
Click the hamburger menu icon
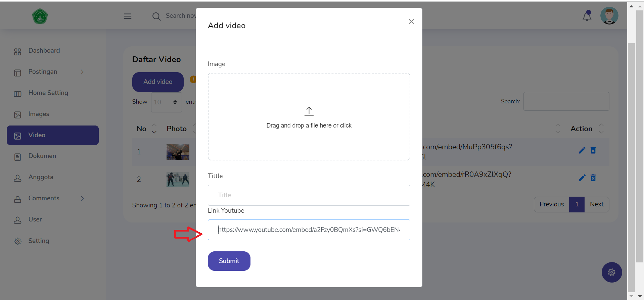(x=127, y=16)
